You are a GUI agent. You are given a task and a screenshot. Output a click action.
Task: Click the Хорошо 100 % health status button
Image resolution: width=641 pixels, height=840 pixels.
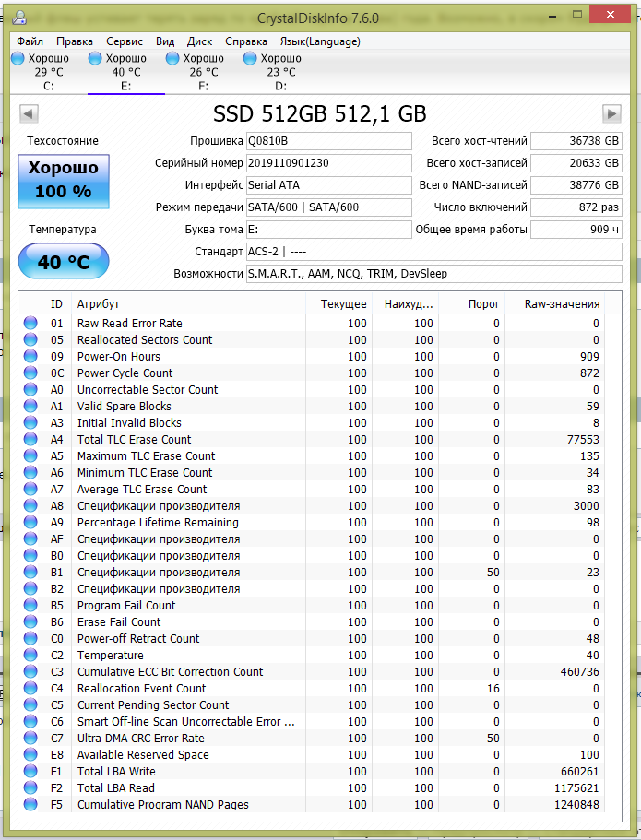tap(64, 181)
